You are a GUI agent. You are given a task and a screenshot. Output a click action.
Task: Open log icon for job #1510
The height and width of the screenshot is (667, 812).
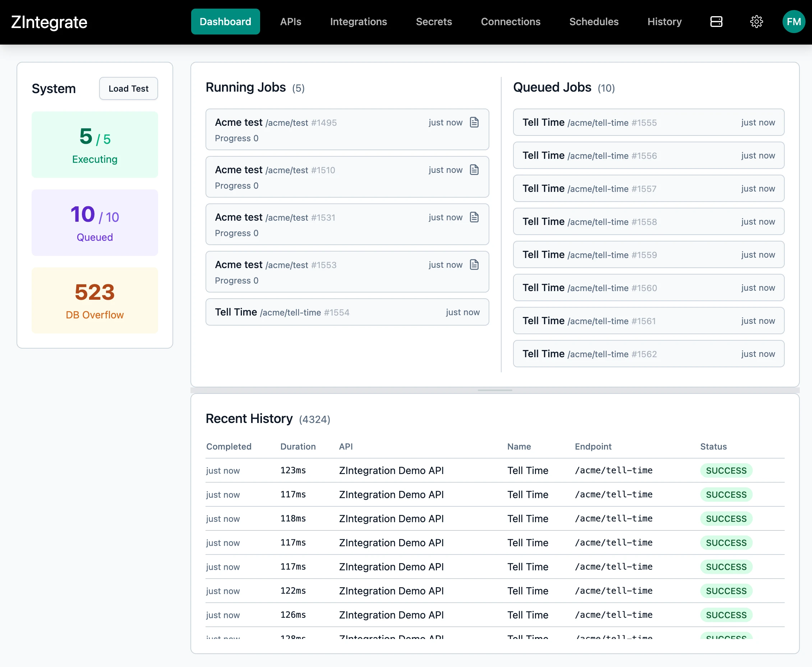click(x=474, y=170)
